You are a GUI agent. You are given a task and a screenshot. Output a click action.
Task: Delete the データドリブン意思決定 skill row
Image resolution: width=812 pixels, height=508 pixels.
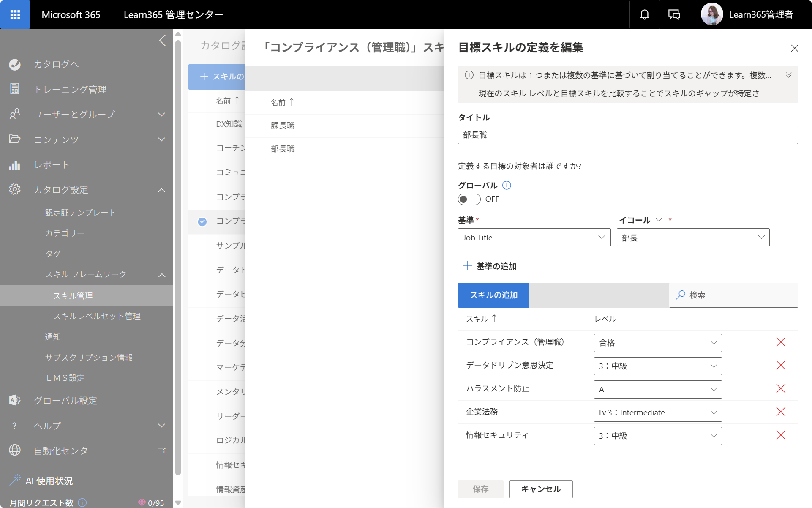tap(780, 366)
